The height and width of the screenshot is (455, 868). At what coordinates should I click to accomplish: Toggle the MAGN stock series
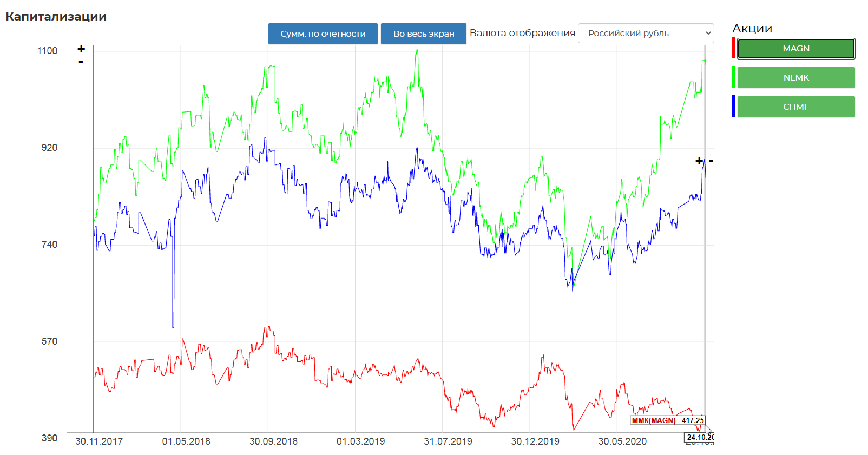coord(796,49)
